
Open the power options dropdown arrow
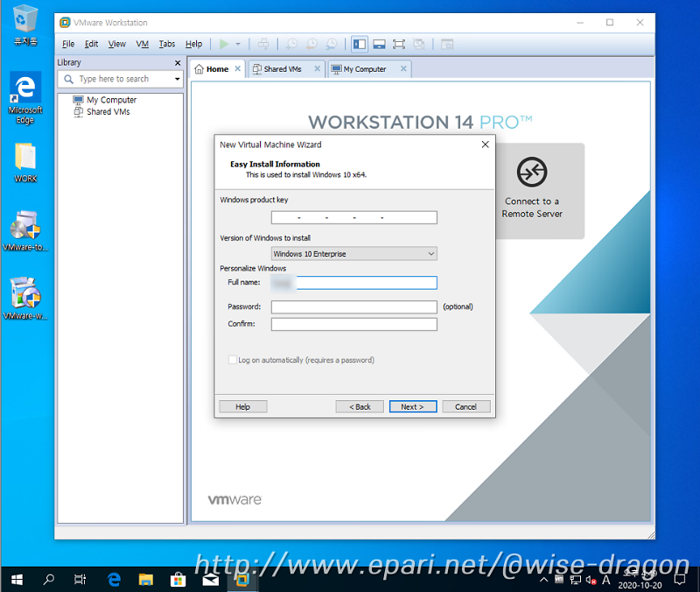tap(238, 44)
